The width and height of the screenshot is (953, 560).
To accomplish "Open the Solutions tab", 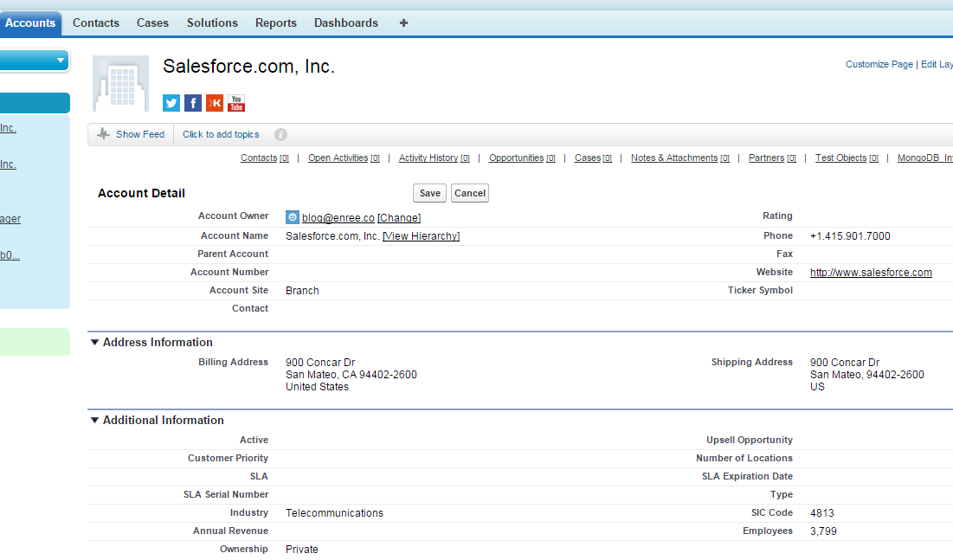I will pyautogui.click(x=212, y=23).
